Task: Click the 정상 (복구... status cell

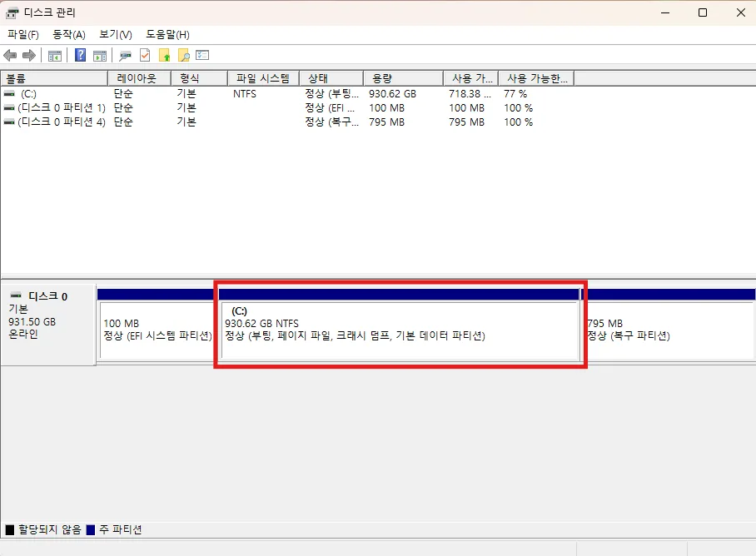Action: point(331,122)
